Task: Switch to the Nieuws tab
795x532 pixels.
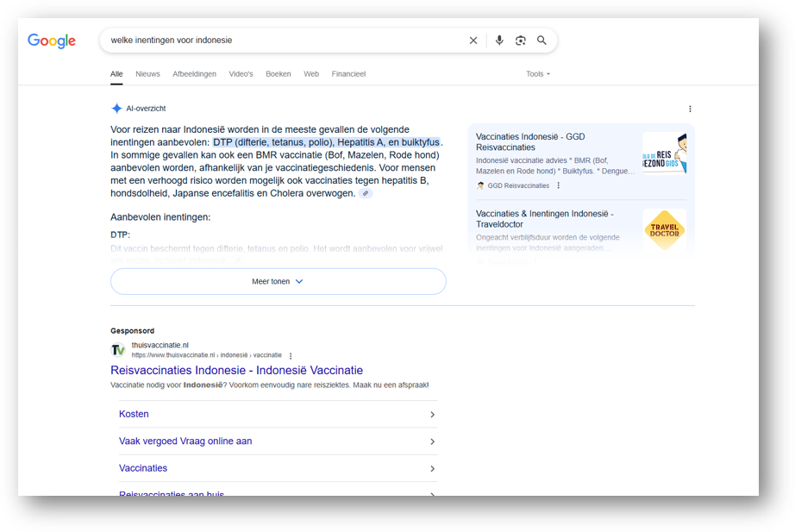Action: (x=147, y=74)
